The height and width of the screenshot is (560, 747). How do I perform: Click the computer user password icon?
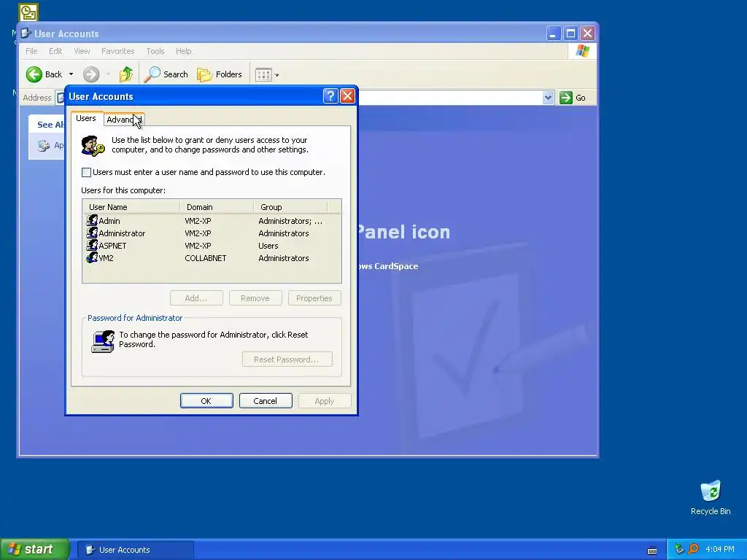tap(103, 341)
